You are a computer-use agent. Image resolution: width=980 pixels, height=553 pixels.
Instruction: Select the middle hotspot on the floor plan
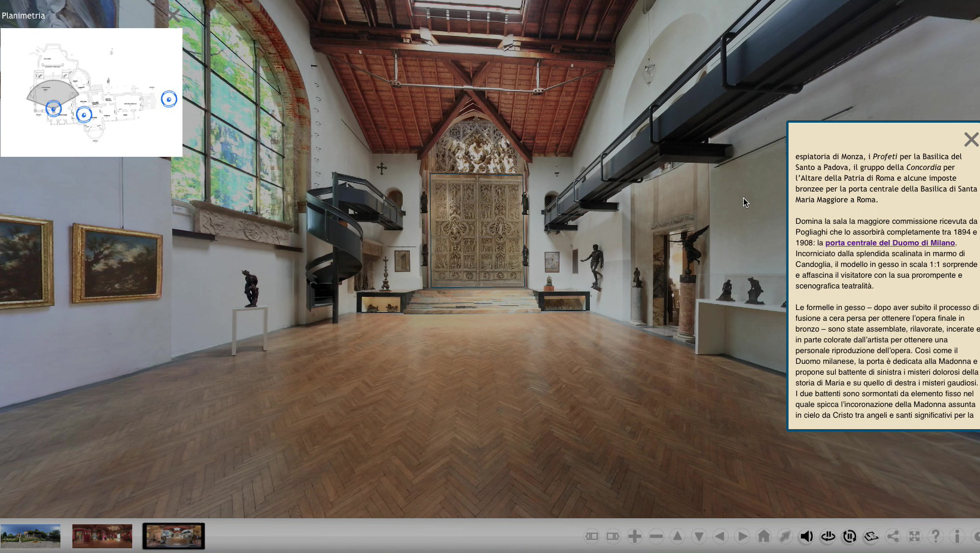click(x=84, y=114)
